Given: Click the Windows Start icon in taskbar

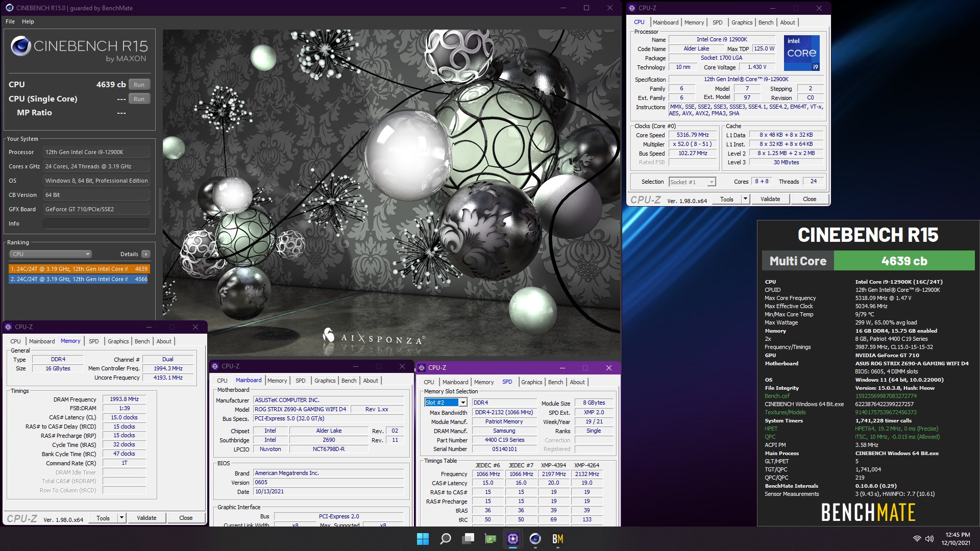Looking at the screenshot, I should click(x=423, y=539).
